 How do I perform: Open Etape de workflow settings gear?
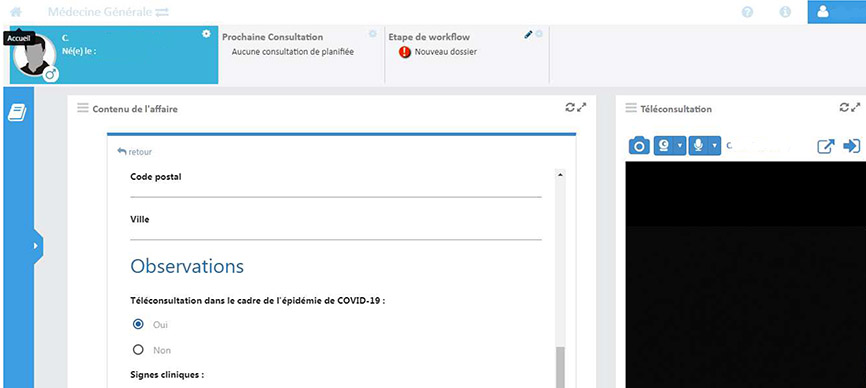[x=539, y=34]
